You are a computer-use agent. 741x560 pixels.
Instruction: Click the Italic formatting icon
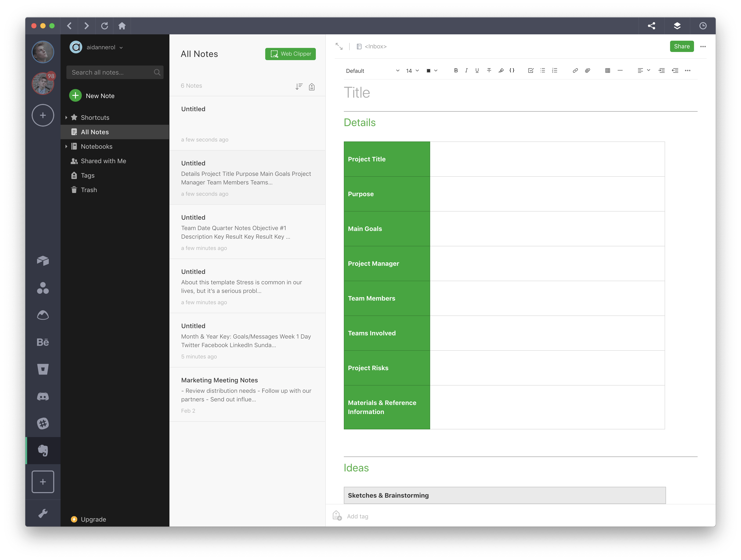coord(466,71)
